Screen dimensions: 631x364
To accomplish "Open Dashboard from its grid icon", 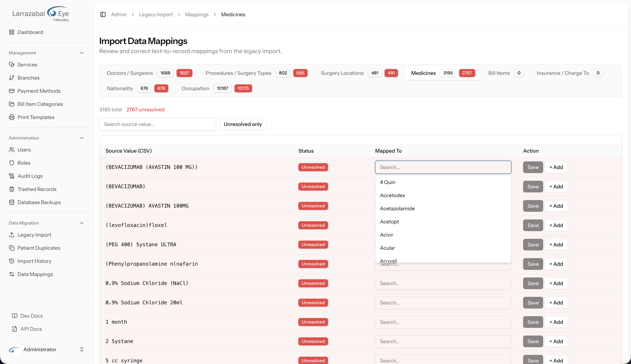I will [12, 32].
